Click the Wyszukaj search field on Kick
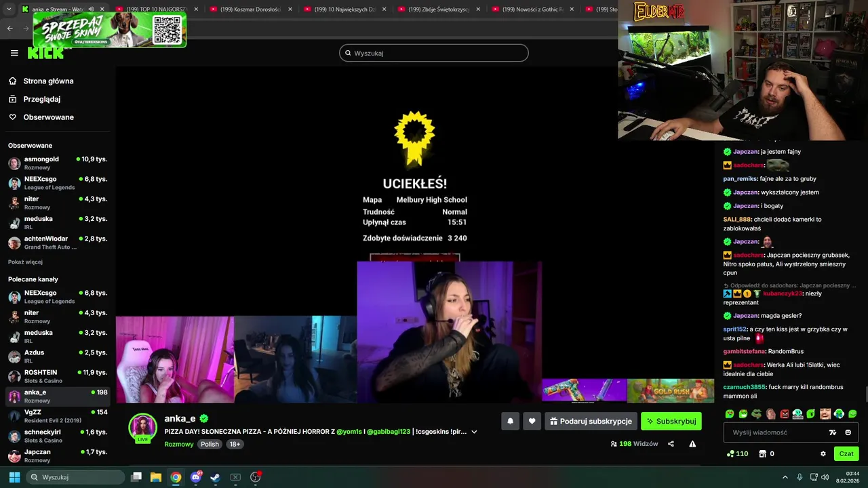 click(x=434, y=53)
